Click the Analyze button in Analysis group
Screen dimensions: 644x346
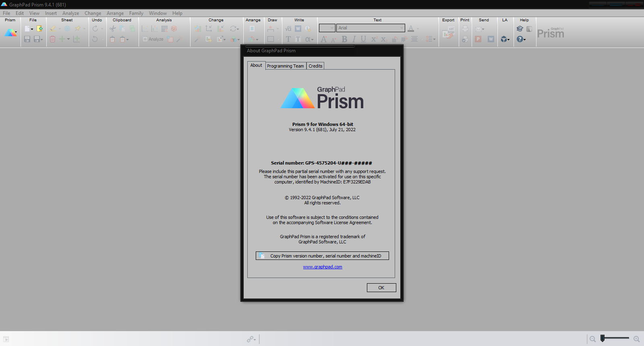pos(153,39)
